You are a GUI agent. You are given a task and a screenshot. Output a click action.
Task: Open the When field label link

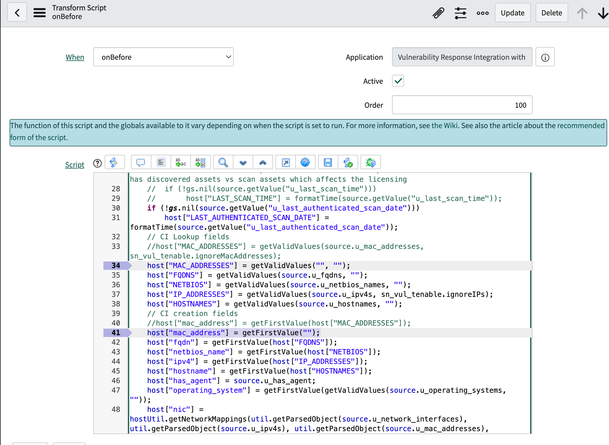[x=75, y=57]
